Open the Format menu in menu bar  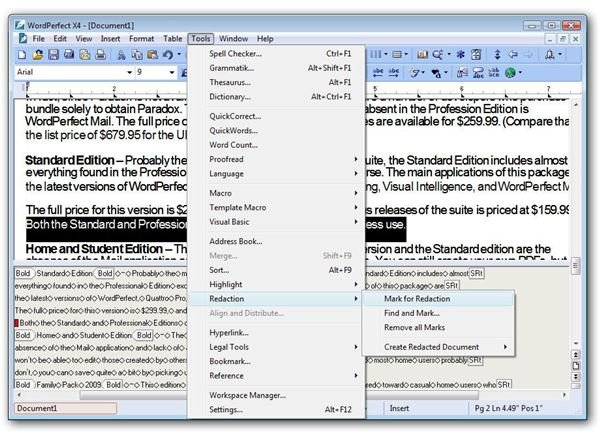pos(141,39)
